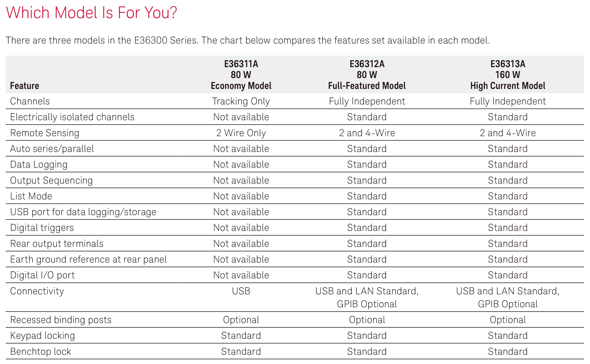590x364 pixels.
Task: Click the 'List Mode' feature label
Action: click(31, 196)
